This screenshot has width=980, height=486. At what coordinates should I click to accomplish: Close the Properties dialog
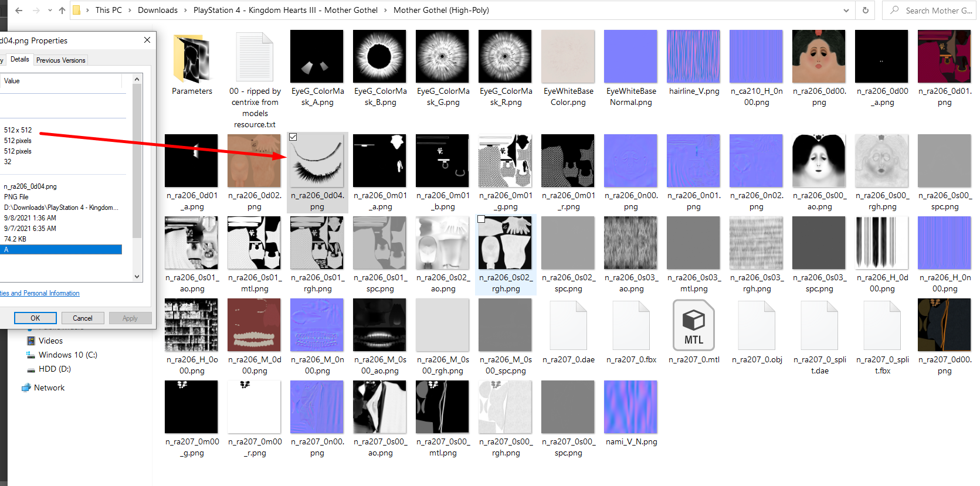tap(147, 40)
